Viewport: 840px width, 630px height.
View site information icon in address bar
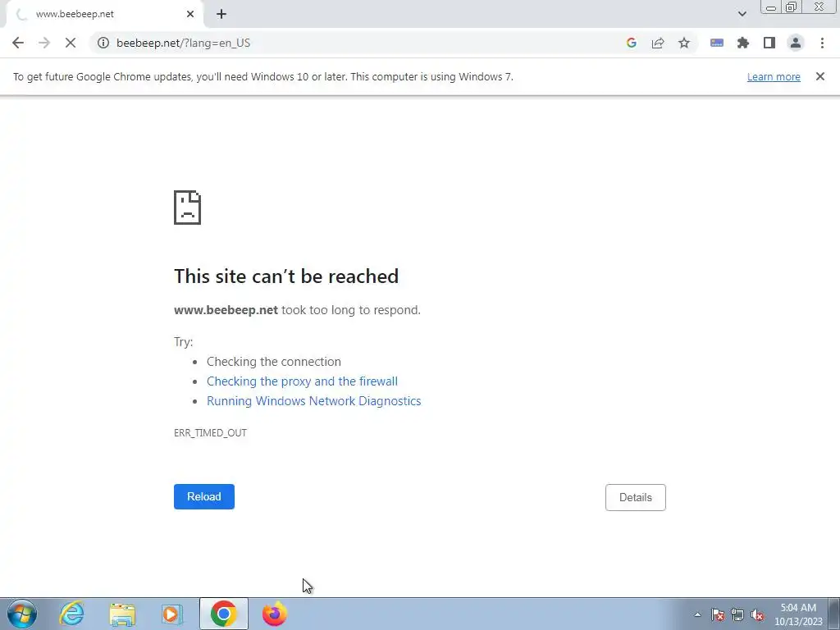coord(103,43)
